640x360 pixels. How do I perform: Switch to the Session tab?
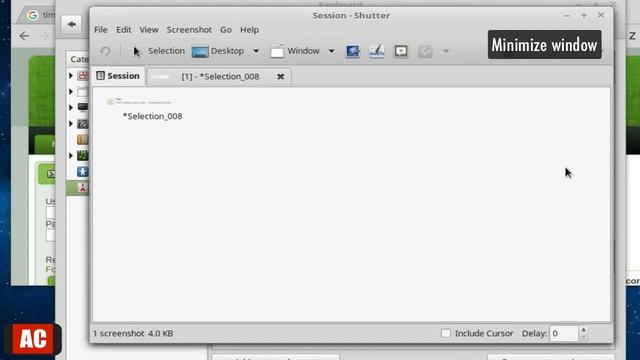(118, 76)
